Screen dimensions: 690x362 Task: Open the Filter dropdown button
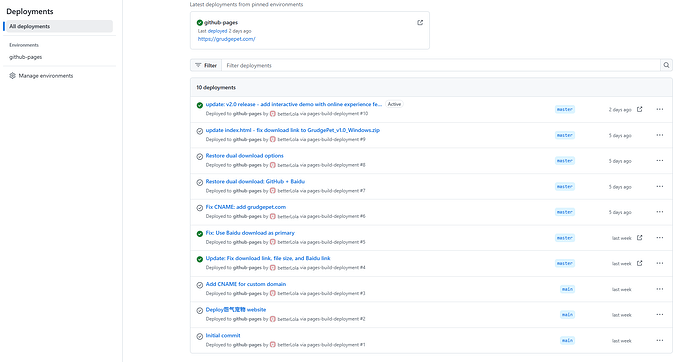(x=206, y=65)
